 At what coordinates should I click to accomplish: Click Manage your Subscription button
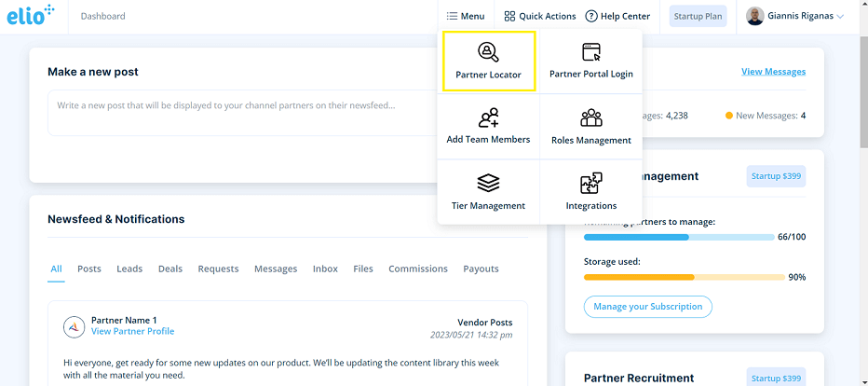[x=648, y=307]
